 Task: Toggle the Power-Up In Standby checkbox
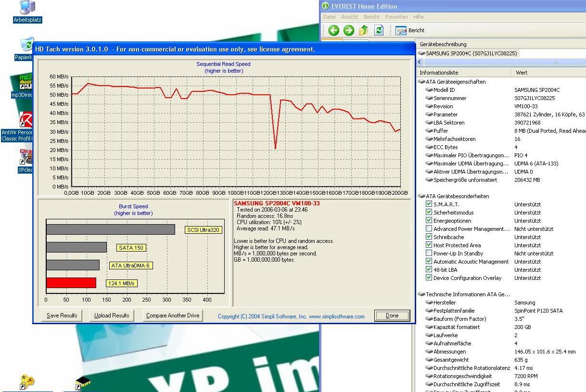tap(429, 253)
